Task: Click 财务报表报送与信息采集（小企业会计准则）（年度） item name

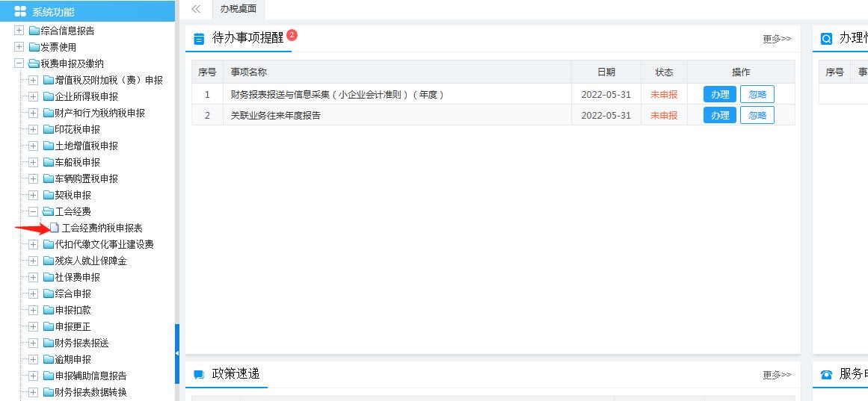Action: point(338,95)
